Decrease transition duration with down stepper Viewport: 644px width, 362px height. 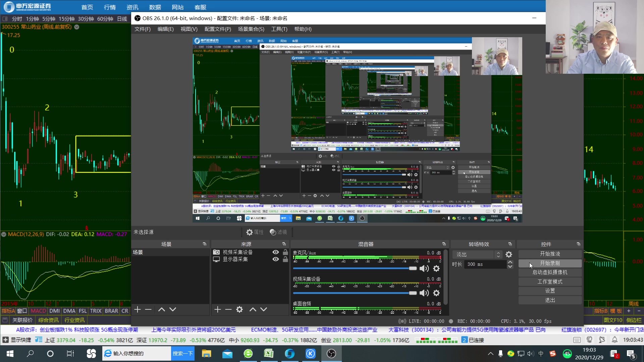tap(510, 266)
